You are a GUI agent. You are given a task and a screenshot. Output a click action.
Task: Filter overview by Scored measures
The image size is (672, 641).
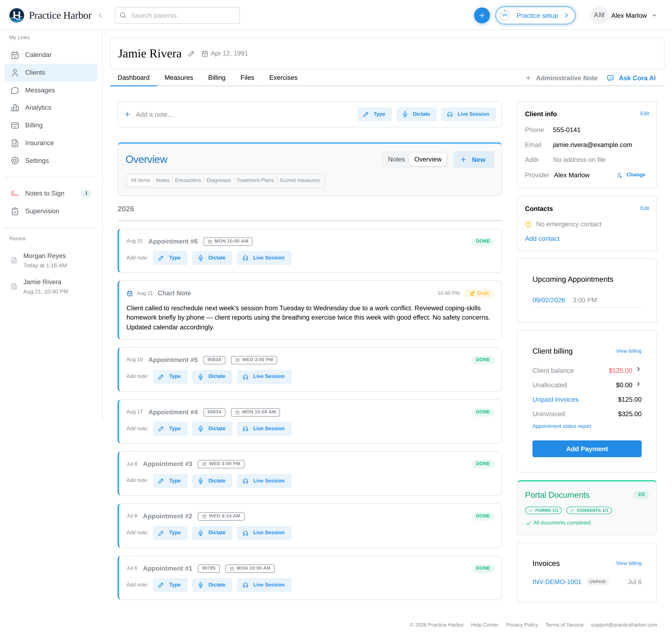(299, 180)
